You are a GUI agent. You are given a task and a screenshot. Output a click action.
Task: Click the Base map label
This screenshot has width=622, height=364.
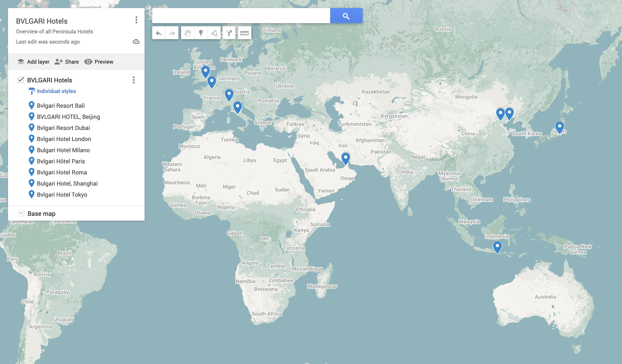[42, 214]
